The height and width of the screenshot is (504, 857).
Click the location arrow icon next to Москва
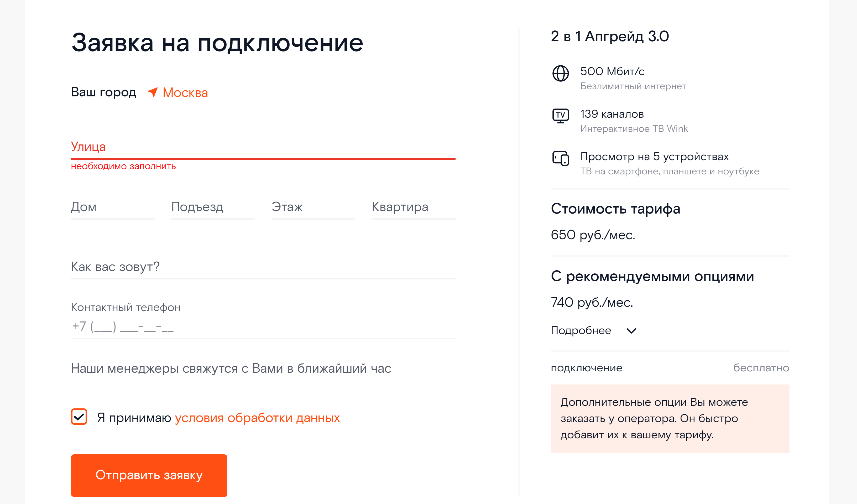click(153, 92)
